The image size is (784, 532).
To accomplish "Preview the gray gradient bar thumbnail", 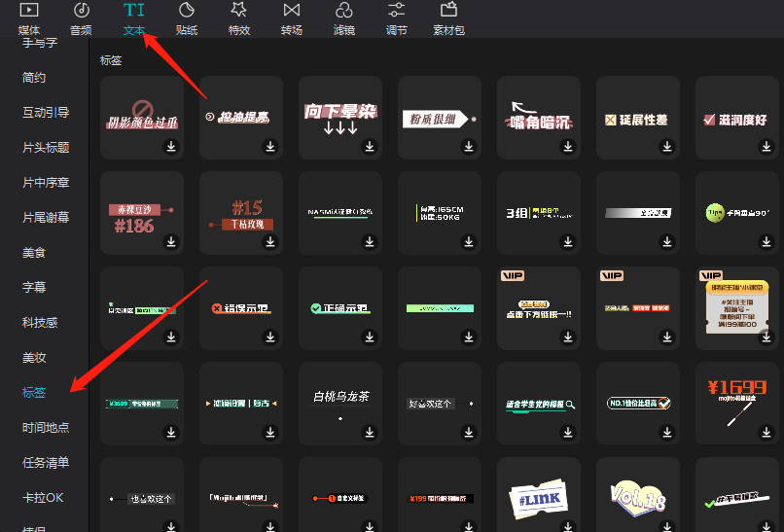I will coord(638,213).
